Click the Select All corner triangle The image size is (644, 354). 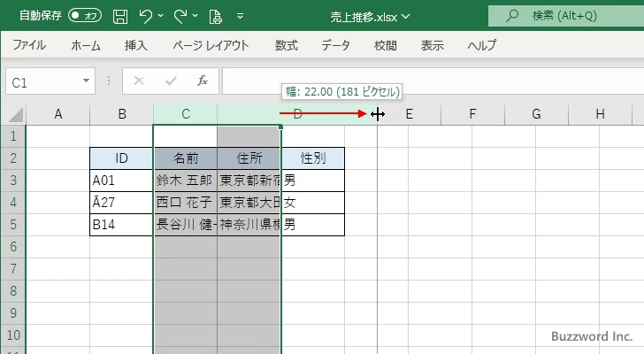tap(15, 114)
